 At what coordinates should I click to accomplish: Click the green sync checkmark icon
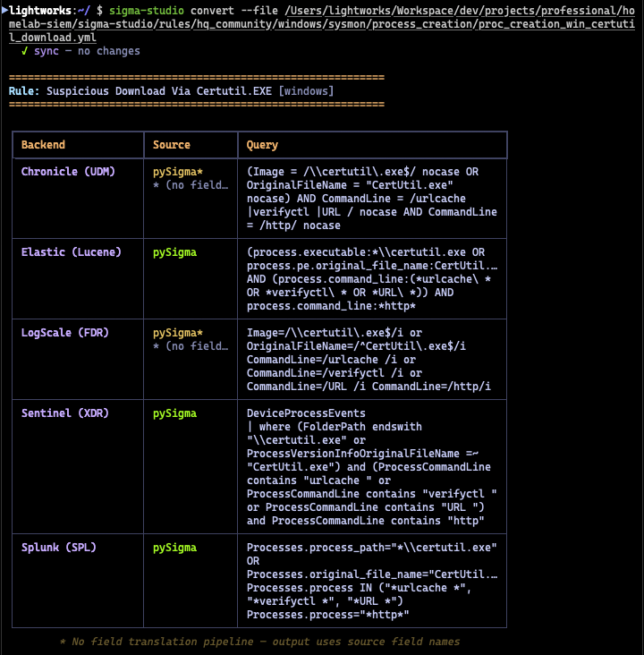click(25, 52)
